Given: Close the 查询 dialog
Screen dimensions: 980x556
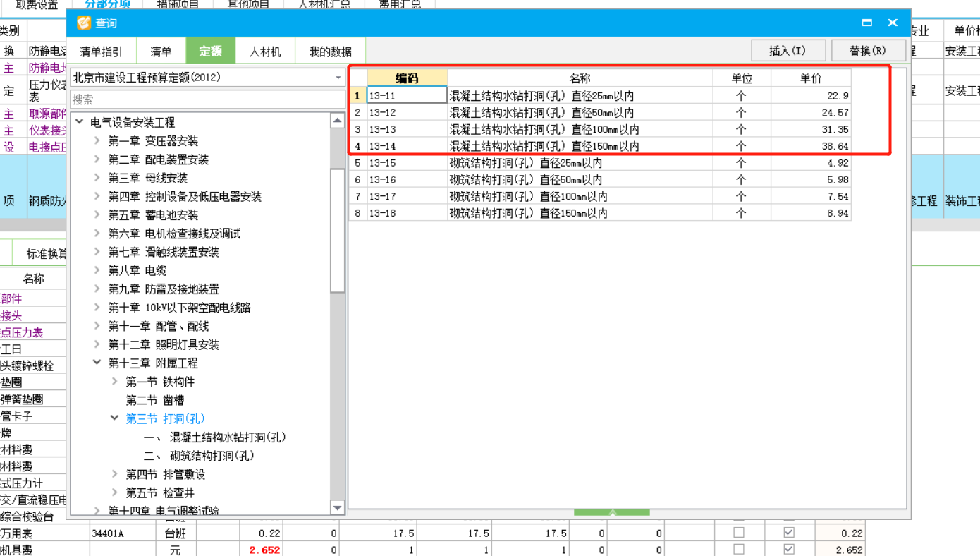Looking at the screenshot, I should pos(893,23).
